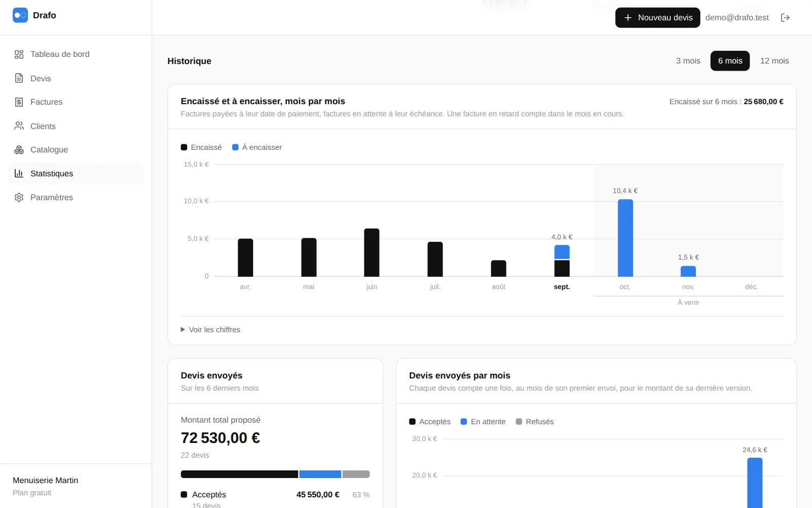Image resolution: width=812 pixels, height=508 pixels.
Task: Click the En attente blue legend swatch
Action: click(x=463, y=422)
